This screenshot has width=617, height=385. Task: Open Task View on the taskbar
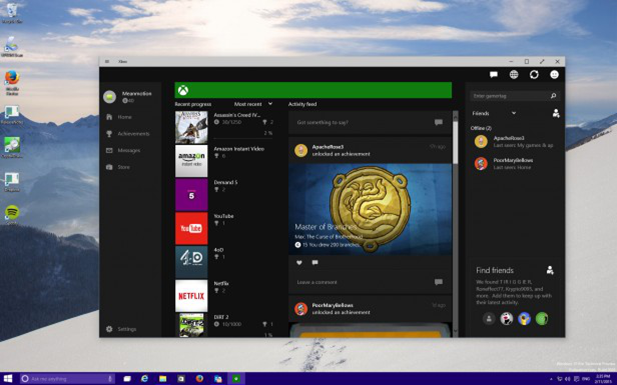pyautogui.click(x=127, y=379)
